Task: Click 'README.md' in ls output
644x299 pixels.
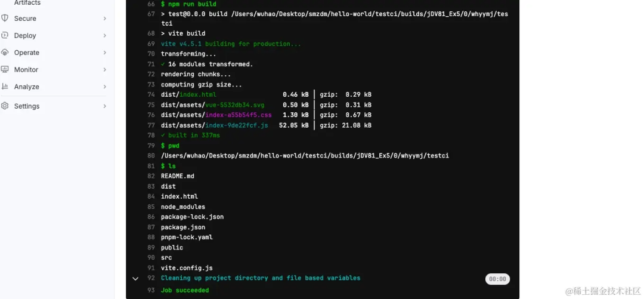Action: coord(178,176)
